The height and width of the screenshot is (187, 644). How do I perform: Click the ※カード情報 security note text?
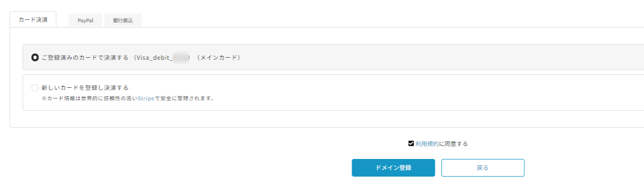point(128,98)
